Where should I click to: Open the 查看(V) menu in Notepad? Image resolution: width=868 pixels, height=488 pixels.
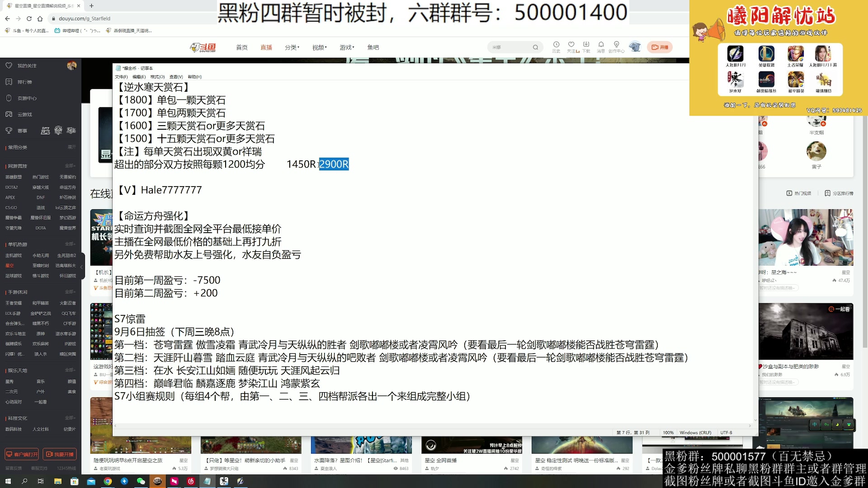175,77
